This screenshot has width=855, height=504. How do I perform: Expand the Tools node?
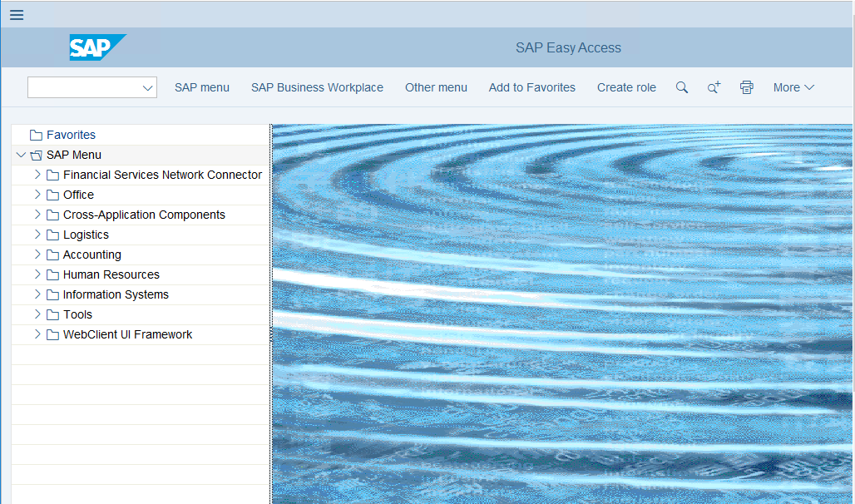coord(37,314)
